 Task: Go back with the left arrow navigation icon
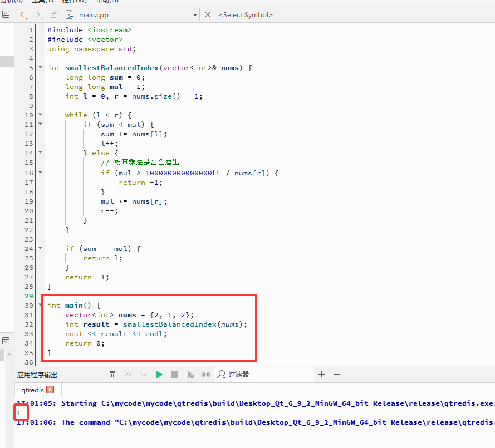click(22, 14)
